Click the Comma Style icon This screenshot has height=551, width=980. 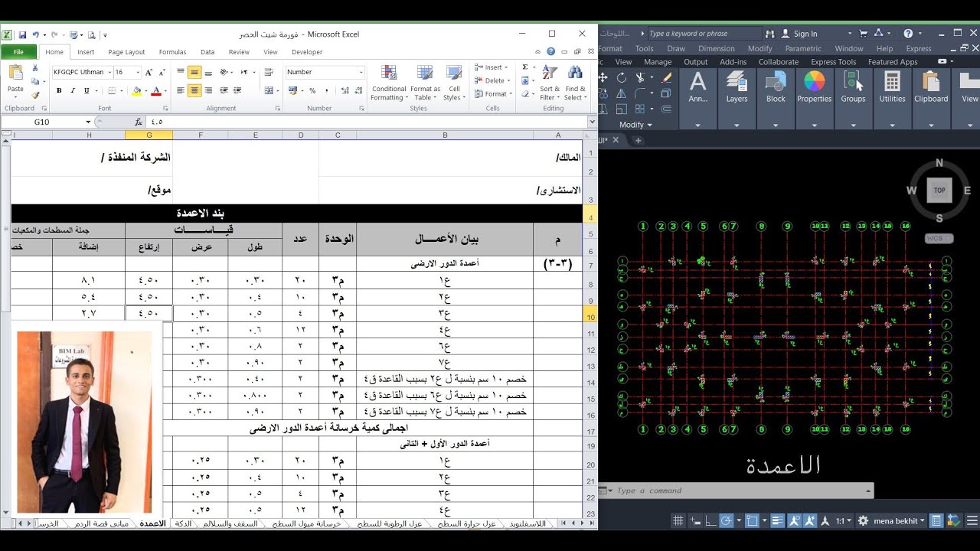pos(325,90)
